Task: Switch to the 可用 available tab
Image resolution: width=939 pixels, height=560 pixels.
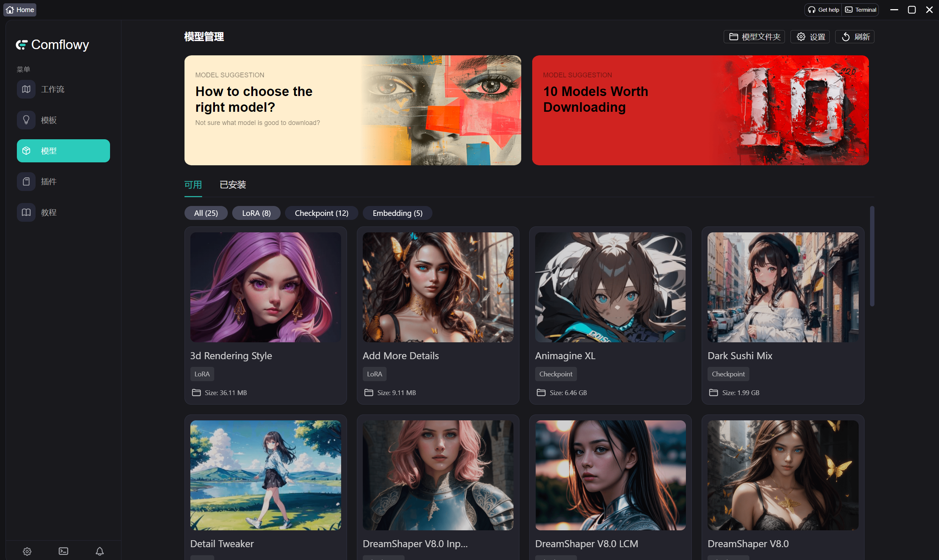Action: coord(193,185)
